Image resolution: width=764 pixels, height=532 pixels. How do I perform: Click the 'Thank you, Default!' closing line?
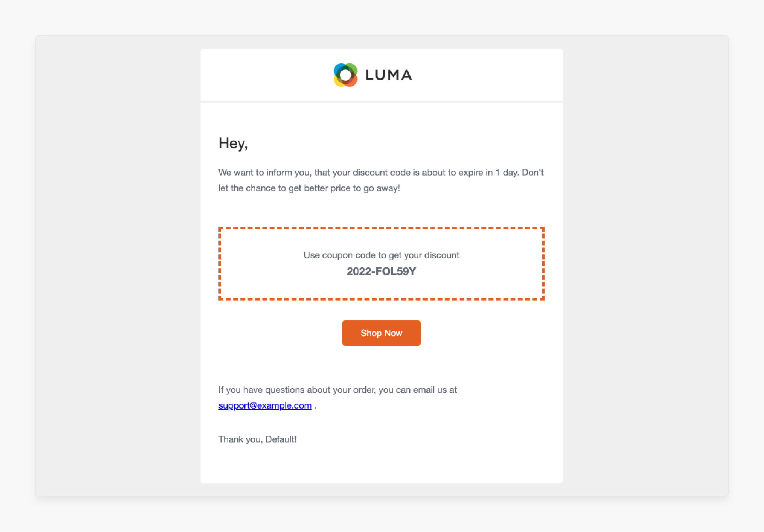point(257,440)
